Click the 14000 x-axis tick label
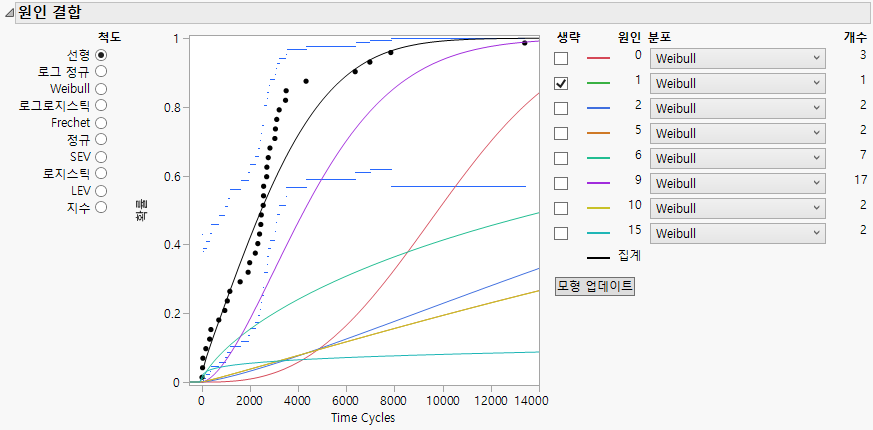873x430 pixels. (531, 401)
